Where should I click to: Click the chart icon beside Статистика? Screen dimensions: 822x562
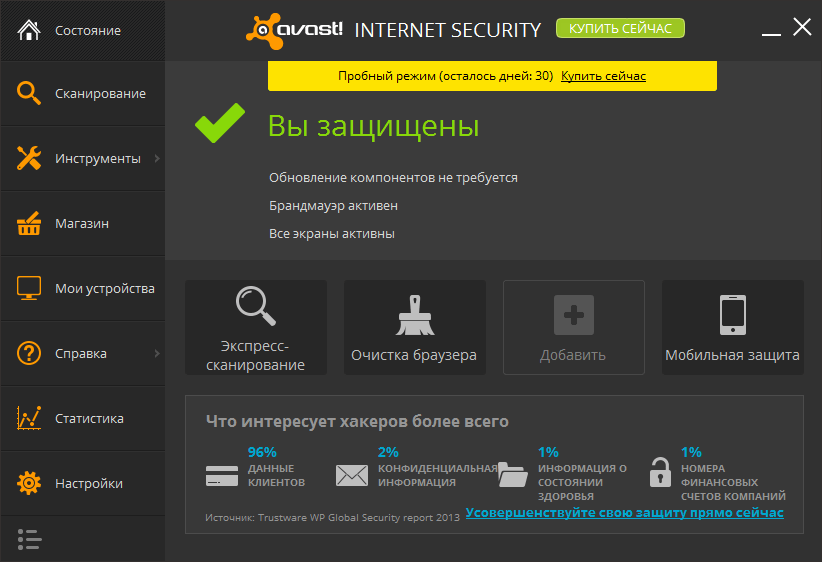click(29, 418)
